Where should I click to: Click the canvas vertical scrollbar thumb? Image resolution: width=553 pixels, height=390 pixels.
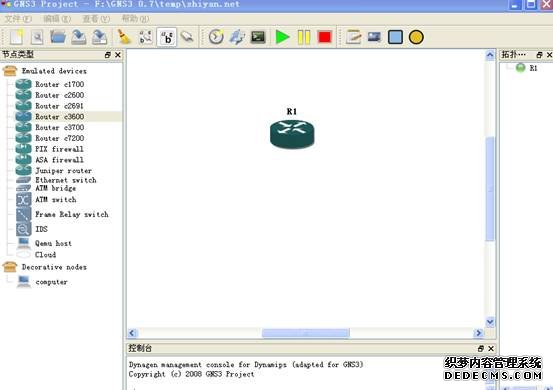point(490,189)
